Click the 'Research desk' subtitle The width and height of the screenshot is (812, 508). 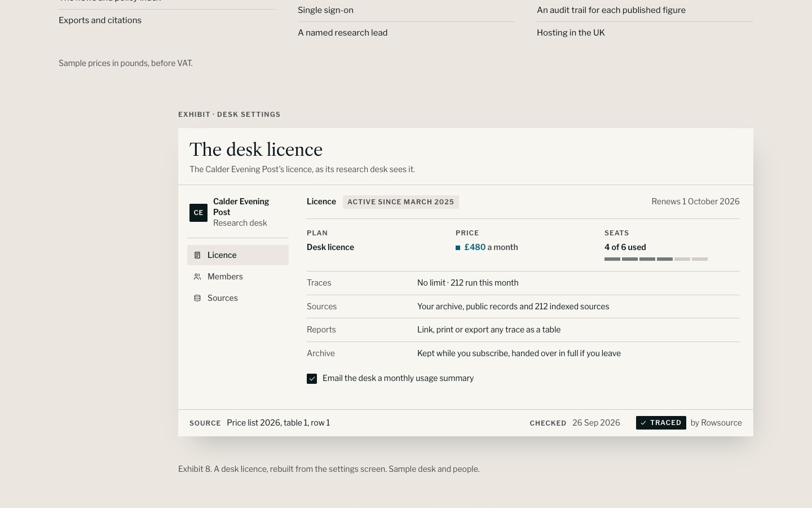(240, 223)
